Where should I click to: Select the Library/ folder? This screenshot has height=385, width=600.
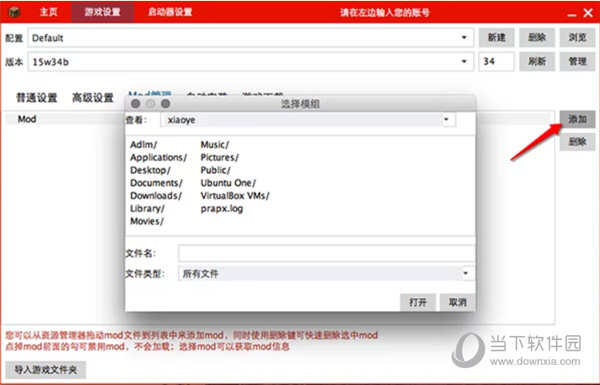pos(147,209)
